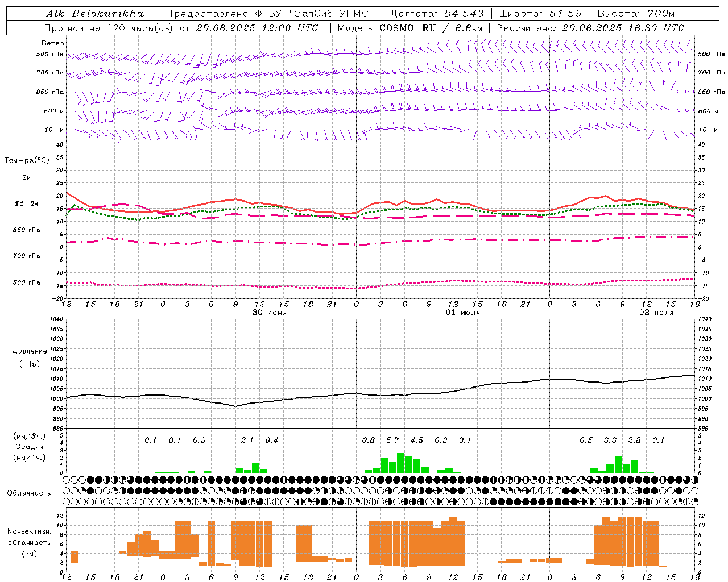
Task: Click the 2.8 precipitation value
Action: [634, 440]
